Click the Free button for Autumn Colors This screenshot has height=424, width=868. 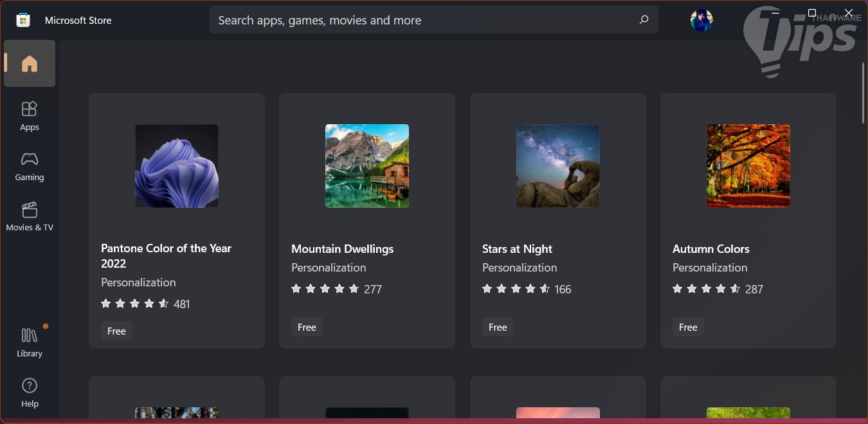688,327
